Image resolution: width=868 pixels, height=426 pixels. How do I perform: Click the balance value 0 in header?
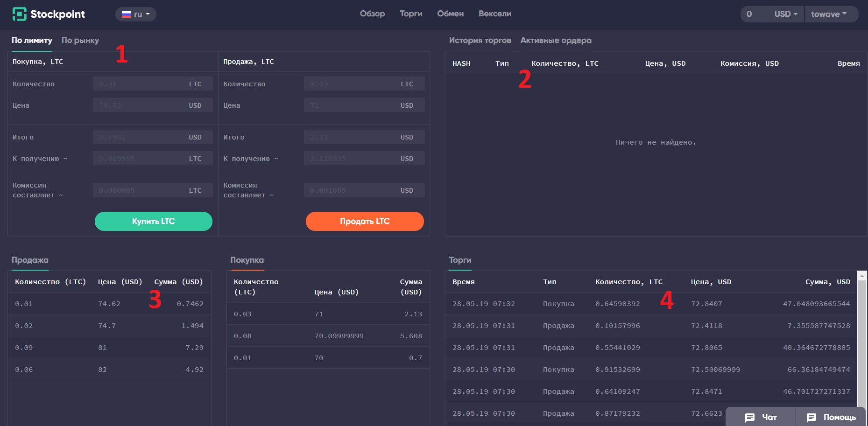tap(749, 14)
